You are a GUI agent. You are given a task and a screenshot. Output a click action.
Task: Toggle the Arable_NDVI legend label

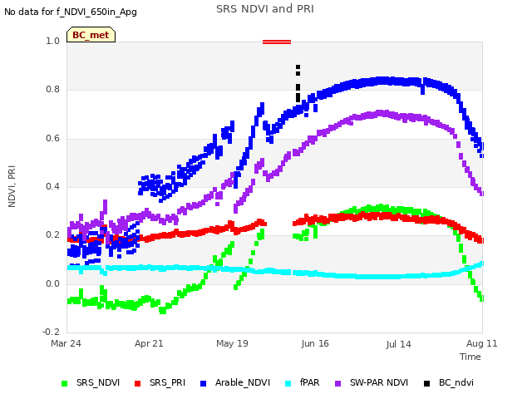tap(243, 382)
